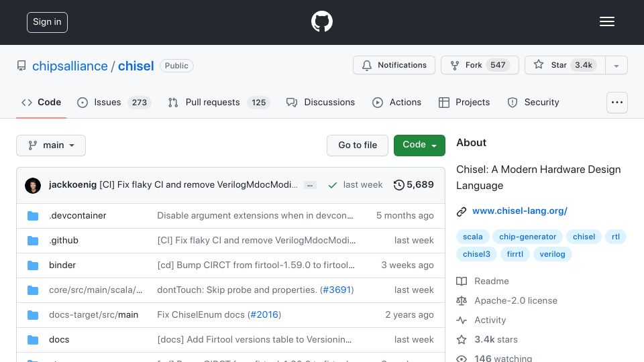Click the chisel topic tag

coord(584,237)
